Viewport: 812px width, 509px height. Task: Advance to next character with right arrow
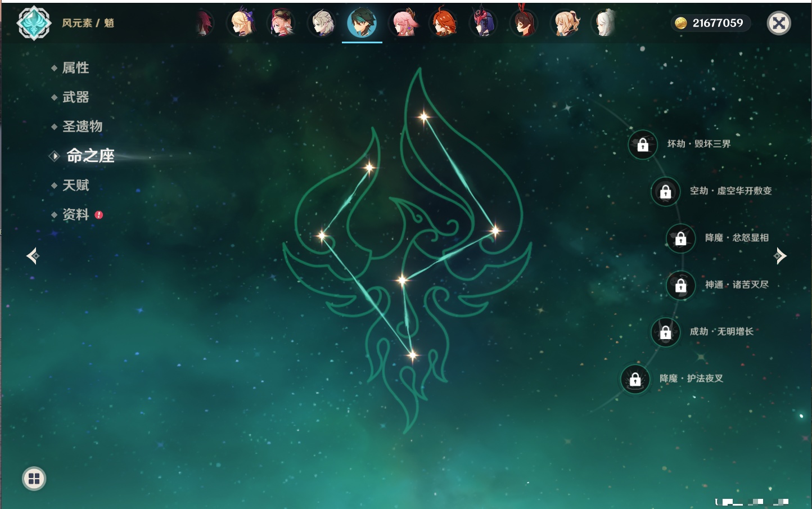(x=780, y=256)
